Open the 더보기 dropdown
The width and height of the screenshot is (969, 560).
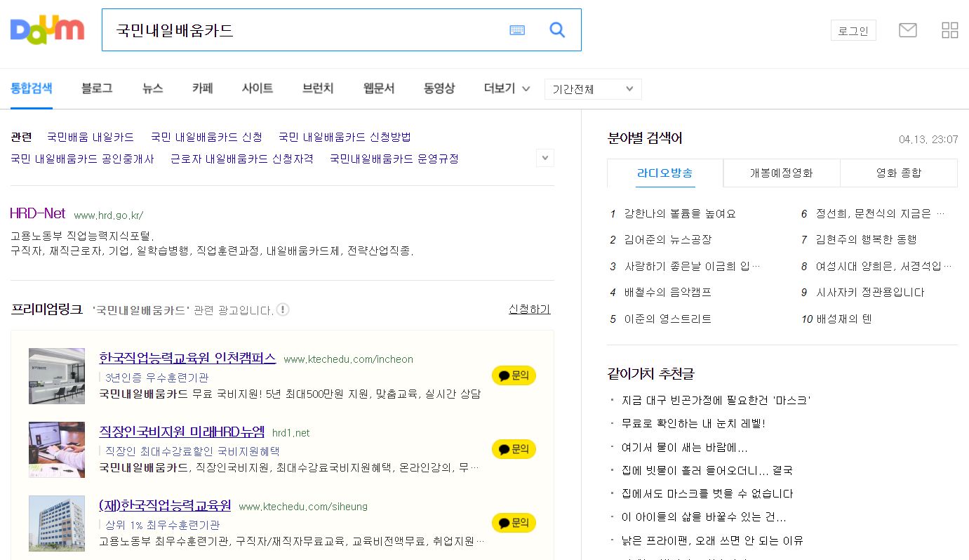click(507, 88)
